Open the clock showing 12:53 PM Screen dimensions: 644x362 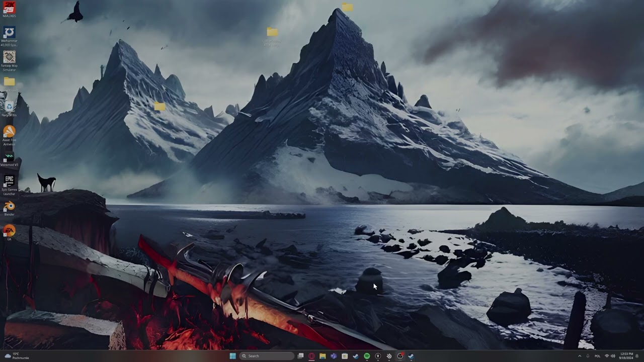click(x=626, y=356)
